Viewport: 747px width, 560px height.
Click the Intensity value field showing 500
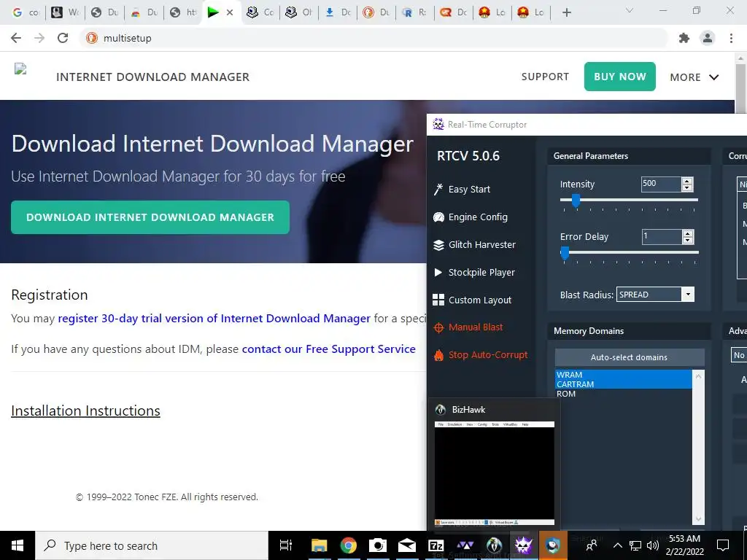pyautogui.click(x=661, y=184)
